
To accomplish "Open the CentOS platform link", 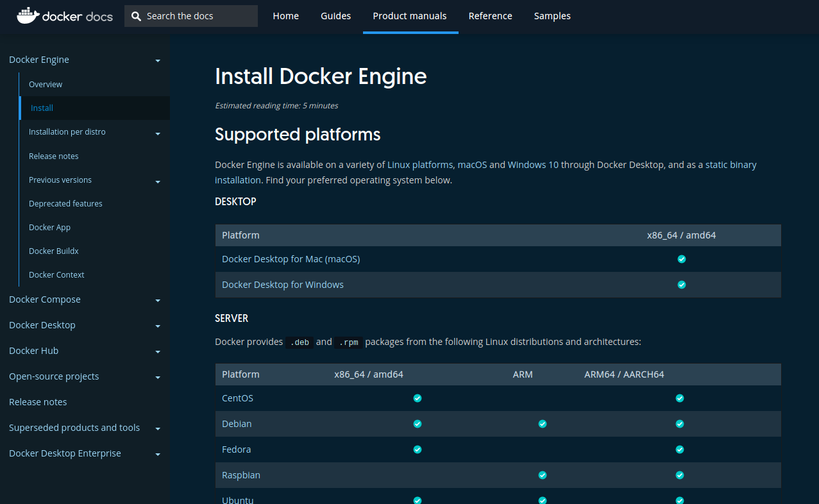I will pos(237,398).
